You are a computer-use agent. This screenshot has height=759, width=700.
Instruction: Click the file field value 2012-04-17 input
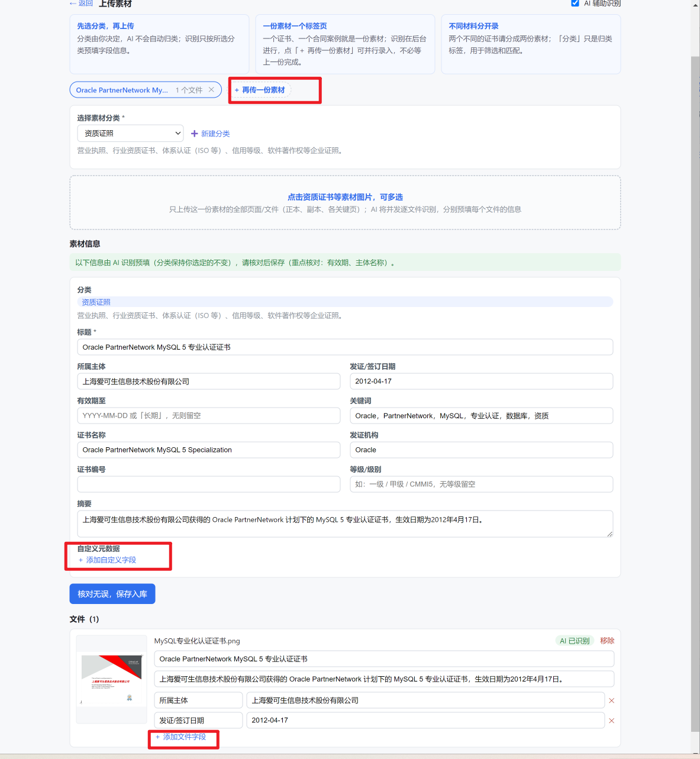click(425, 721)
